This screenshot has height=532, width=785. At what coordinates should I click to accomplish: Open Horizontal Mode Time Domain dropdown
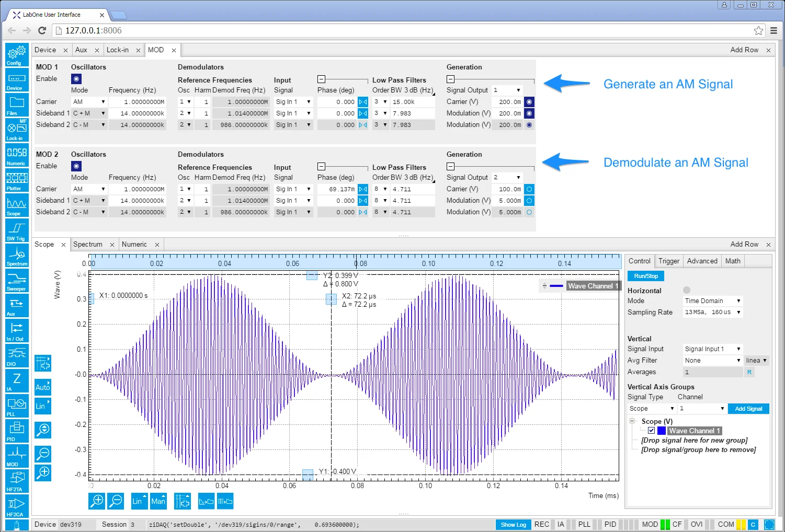pyautogui.click(x=713, y=301)
